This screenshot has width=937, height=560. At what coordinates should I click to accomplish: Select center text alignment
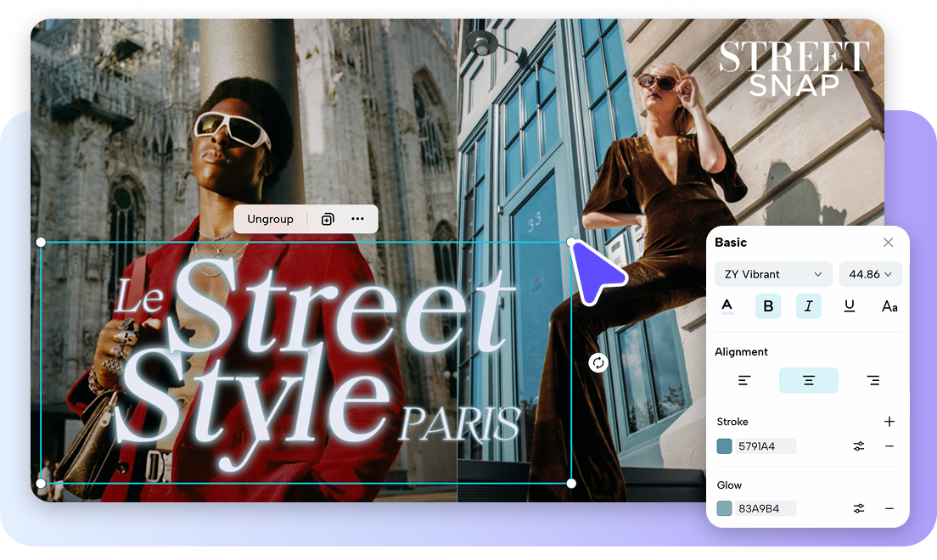[808, 380]
